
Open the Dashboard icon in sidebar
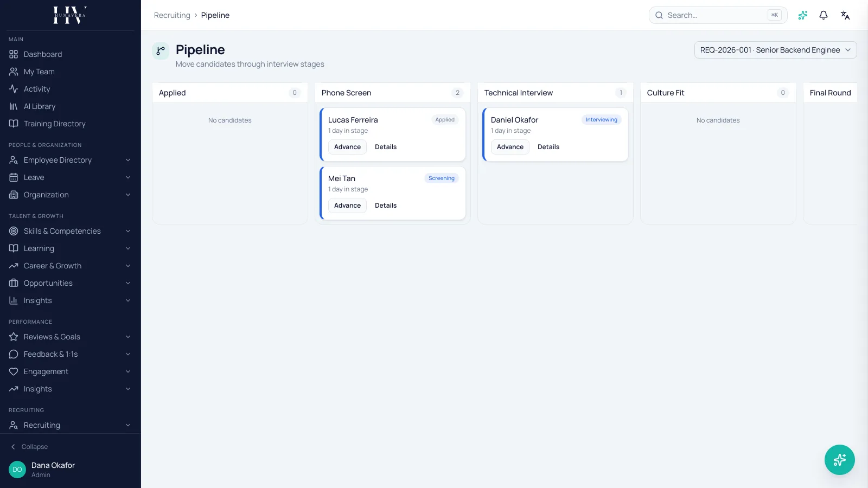click(x=14, y=54)
